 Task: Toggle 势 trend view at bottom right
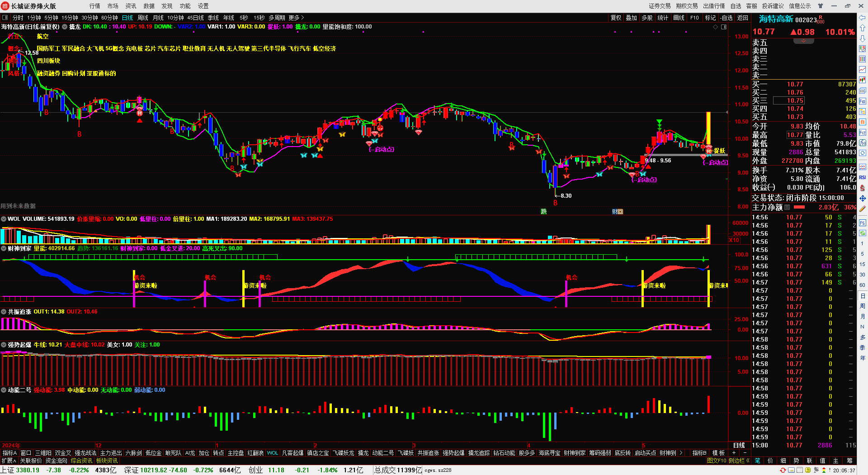point(797,461)
